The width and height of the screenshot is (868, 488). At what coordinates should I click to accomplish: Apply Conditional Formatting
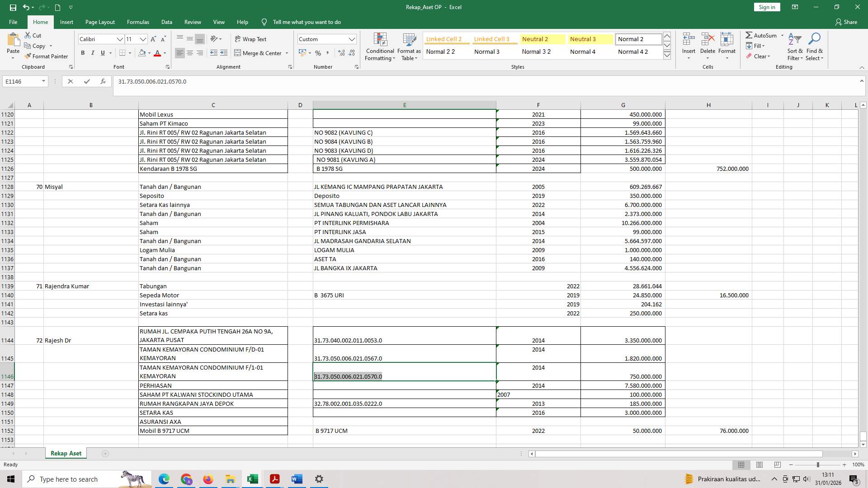pyautogui.click(x=380, y=47)
